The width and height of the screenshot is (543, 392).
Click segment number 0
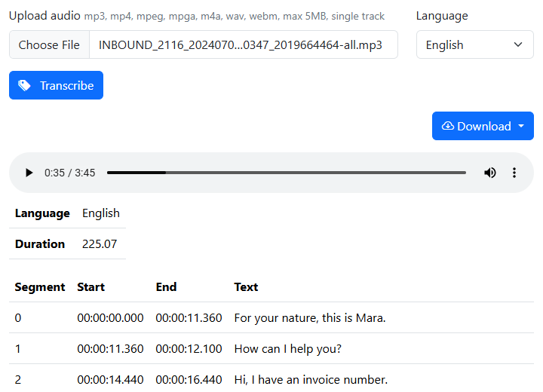coord(18,318)
